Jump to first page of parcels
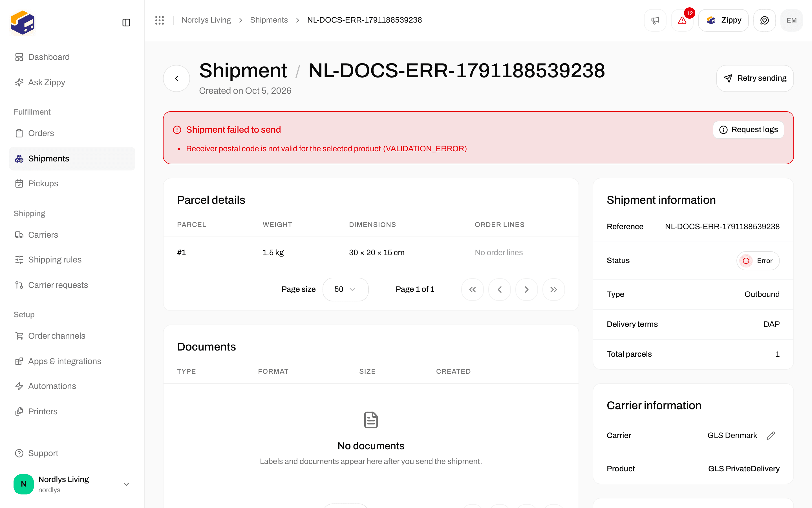 473,289
